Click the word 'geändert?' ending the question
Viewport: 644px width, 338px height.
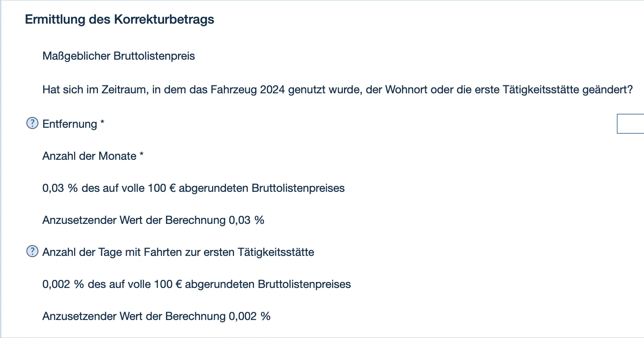(x=607, y=90)
